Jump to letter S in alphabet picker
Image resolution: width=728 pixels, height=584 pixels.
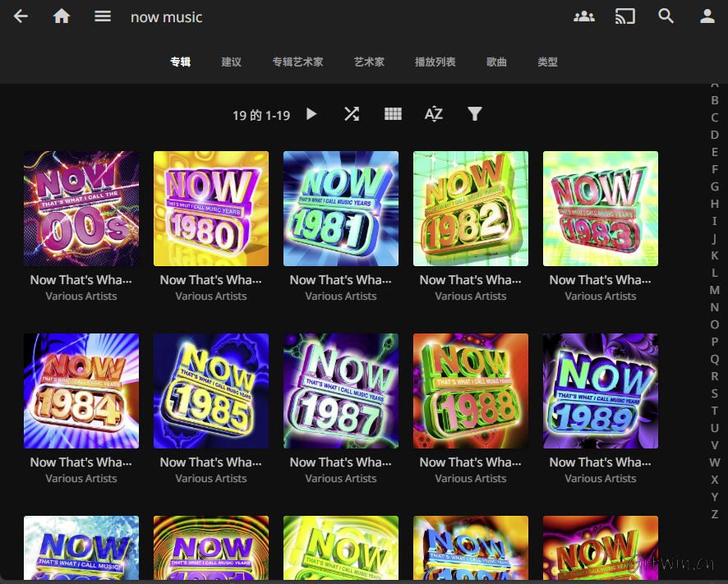tap(715, 393)
